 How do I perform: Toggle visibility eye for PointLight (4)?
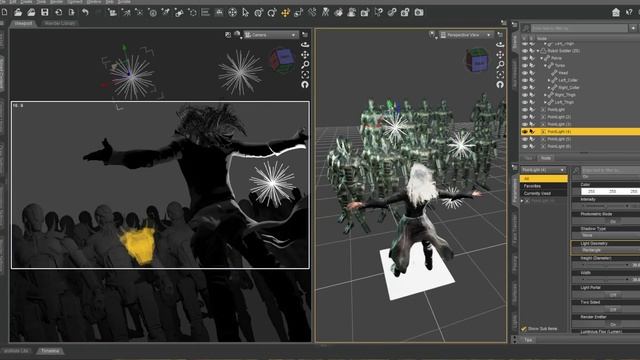pyautogui.click(x=525, y=131)
